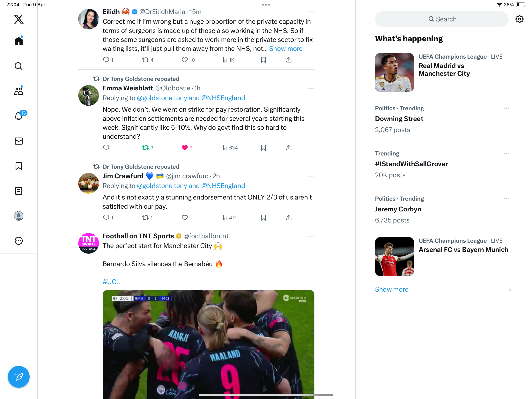
Task: Open the Notifications bell icon
Action: [19, 116]
